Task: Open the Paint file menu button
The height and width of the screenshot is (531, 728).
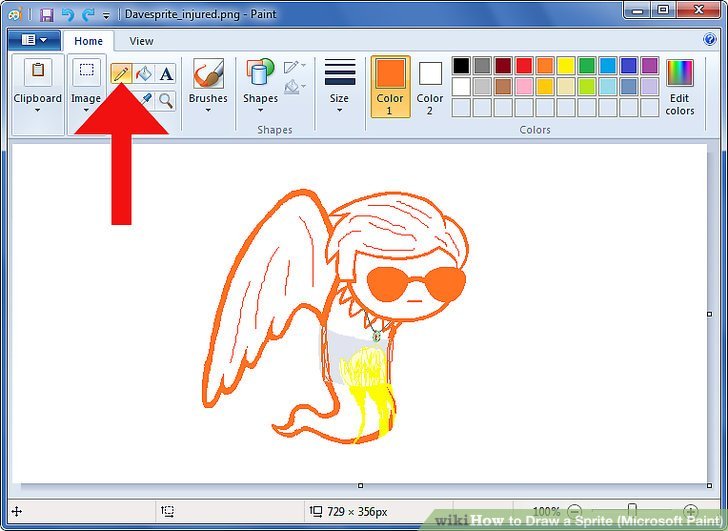Action: (34, 40)
